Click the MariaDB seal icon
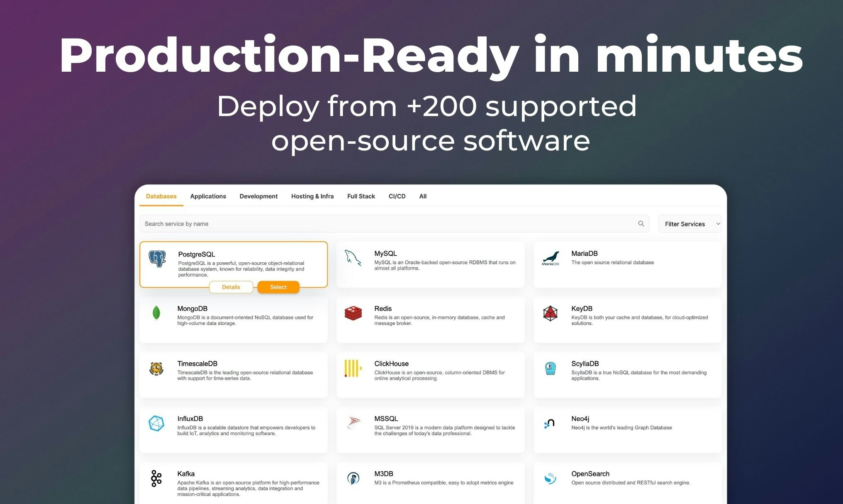This screenshot has height=504, width=843. coord(550,258)
